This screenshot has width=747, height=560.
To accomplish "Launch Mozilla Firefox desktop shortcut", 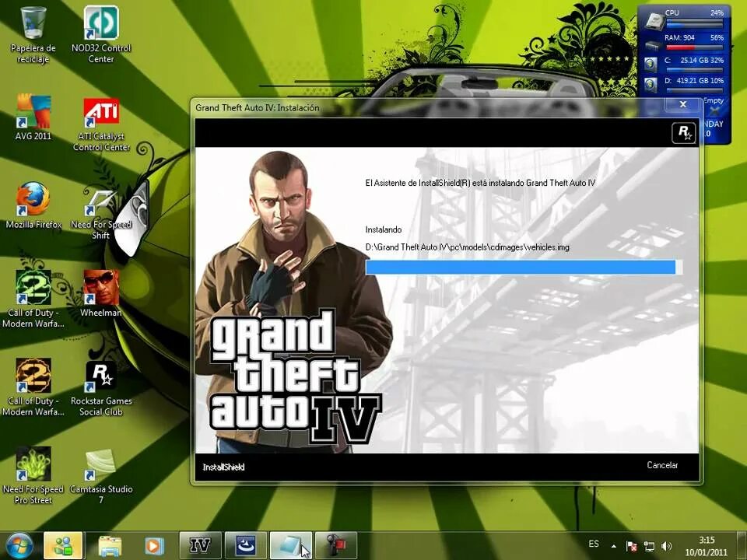I will pyautogui.click(x=33, y=205).
